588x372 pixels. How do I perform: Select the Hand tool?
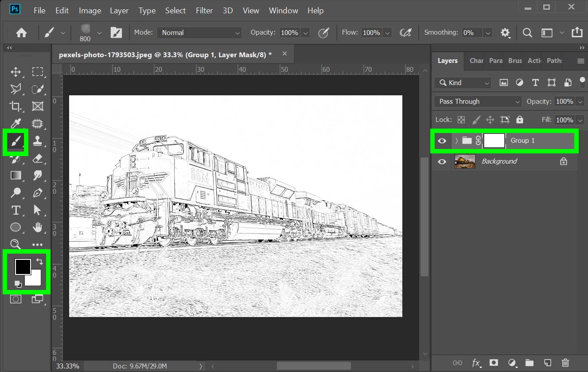[38, 227]
